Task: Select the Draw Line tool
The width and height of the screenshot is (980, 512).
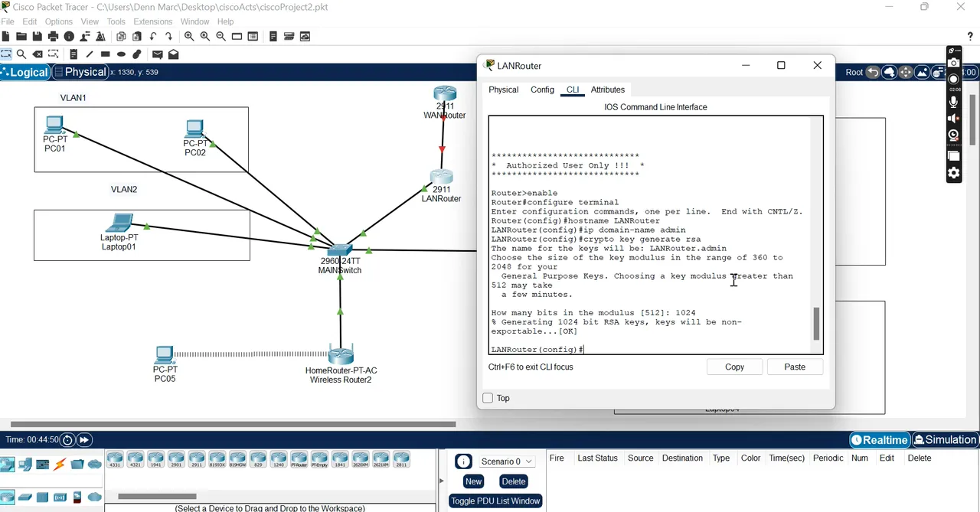Action: (x=90, y=54)
